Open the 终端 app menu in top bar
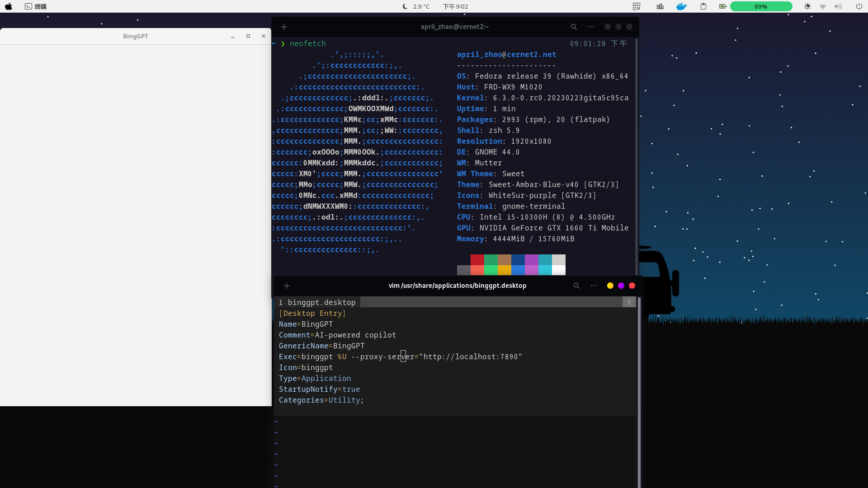 click(x=36, y=6)
